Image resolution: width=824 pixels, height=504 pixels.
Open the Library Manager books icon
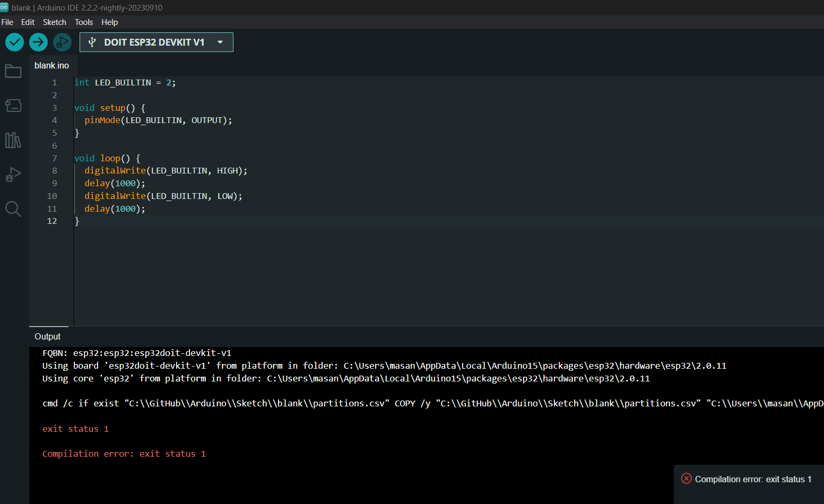13,140
